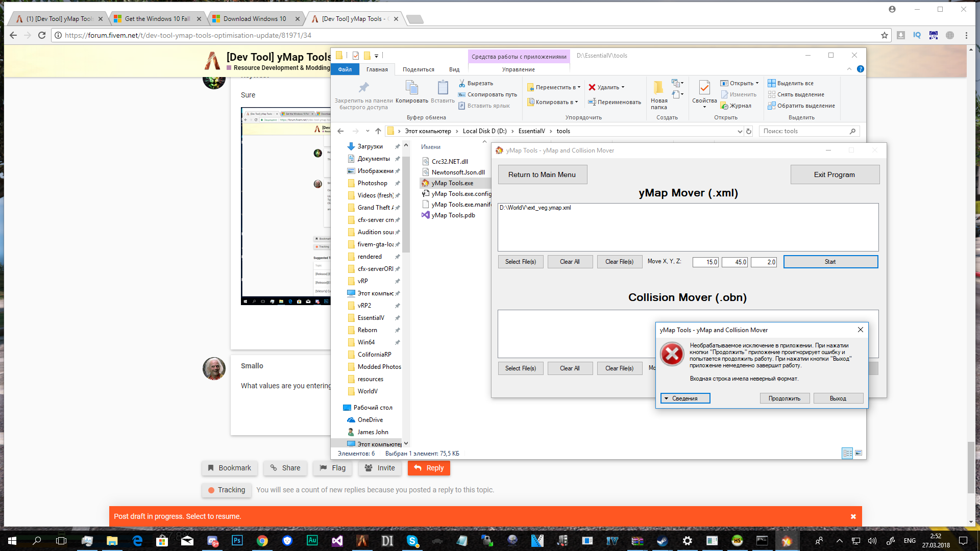This screenshot has height=551, width=980.
Task: Toggle large icons view in Explorer status bar
Action: [859, 453]
